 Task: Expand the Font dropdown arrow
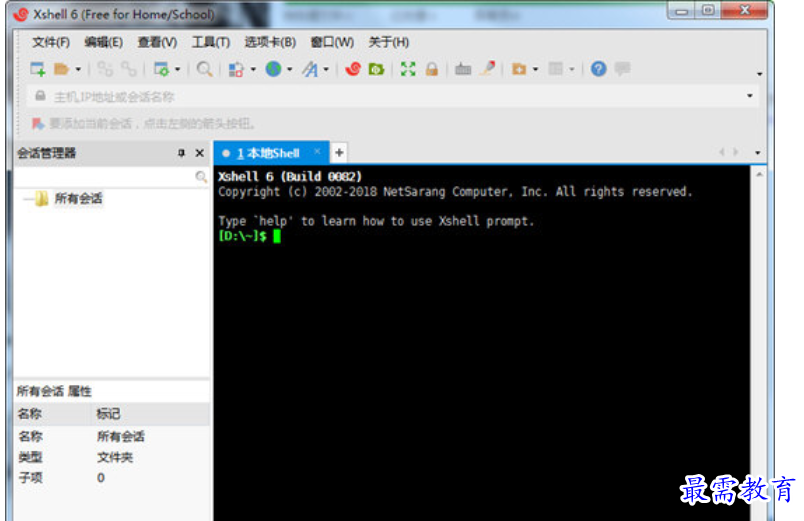click(x=326, y=69)
